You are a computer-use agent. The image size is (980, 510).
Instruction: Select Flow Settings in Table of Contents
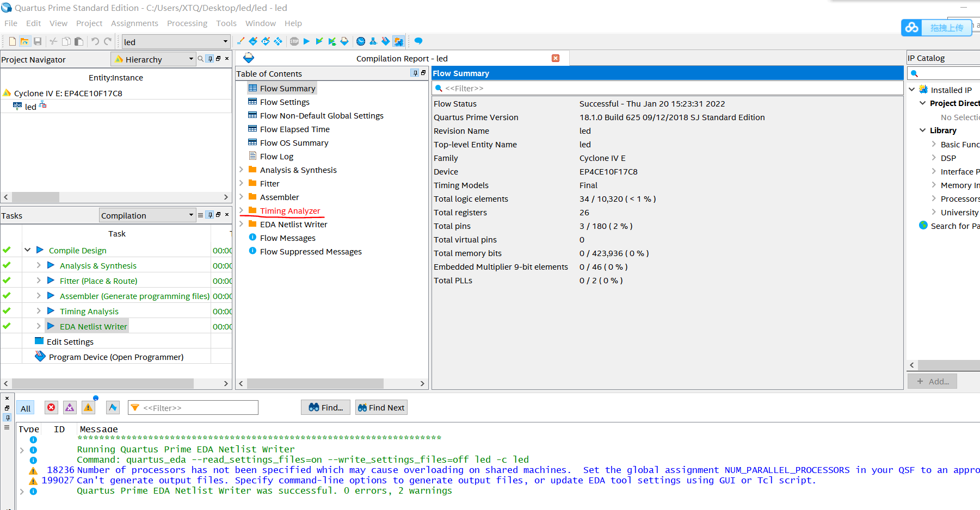point(285,102)
